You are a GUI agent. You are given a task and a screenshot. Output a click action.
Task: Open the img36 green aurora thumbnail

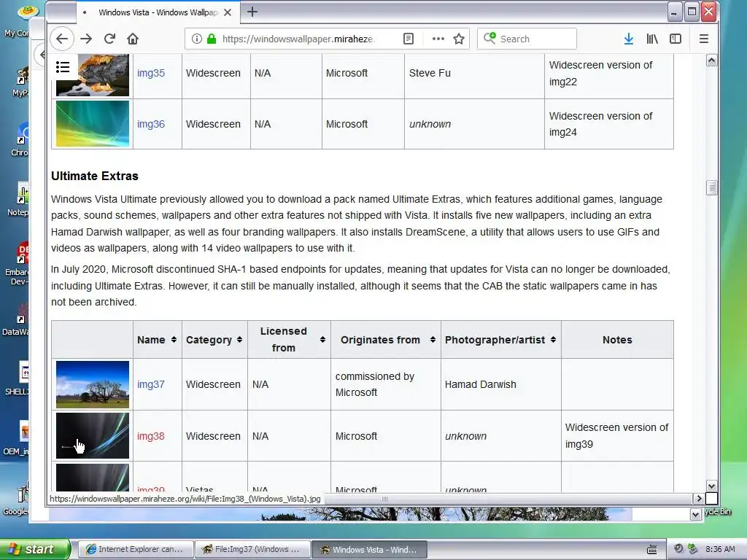[x=93, y=123]
